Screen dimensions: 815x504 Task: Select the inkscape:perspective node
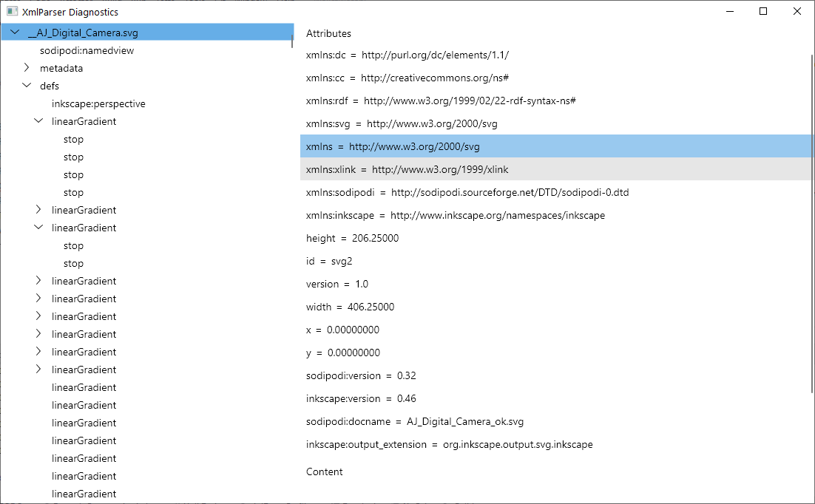point(98,103)
